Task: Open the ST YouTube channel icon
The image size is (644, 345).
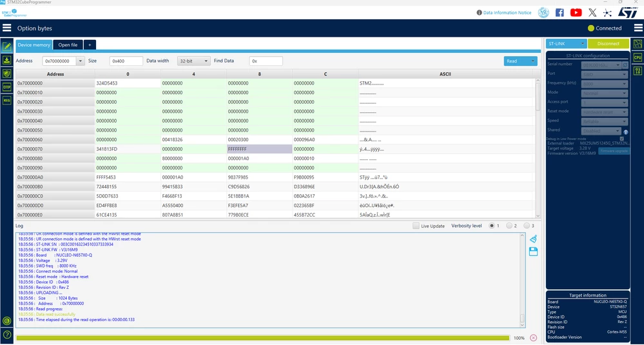Action: point(576,12)
